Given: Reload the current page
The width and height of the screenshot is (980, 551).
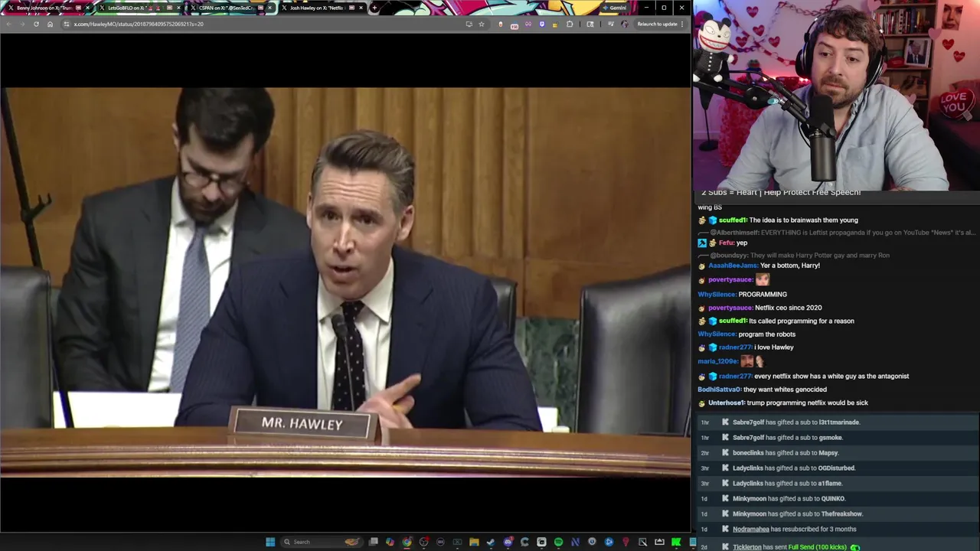Looking at the screenshot, I should pyautogui.click(x=36, y=24).
